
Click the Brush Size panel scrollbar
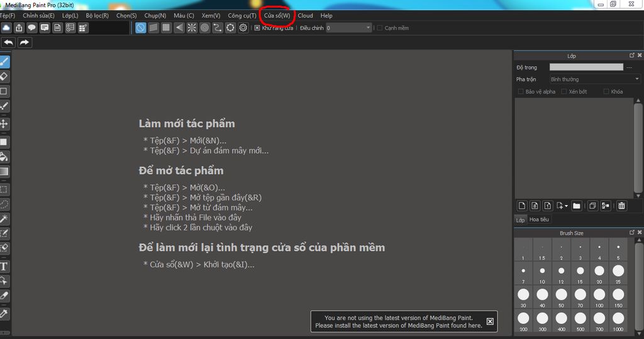[639, 286]
